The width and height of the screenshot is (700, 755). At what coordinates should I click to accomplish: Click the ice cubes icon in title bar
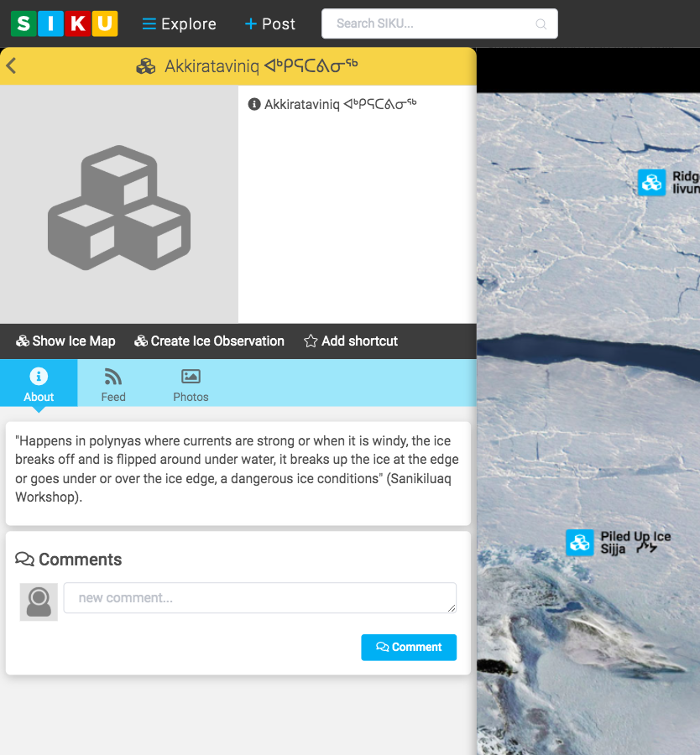146,66
